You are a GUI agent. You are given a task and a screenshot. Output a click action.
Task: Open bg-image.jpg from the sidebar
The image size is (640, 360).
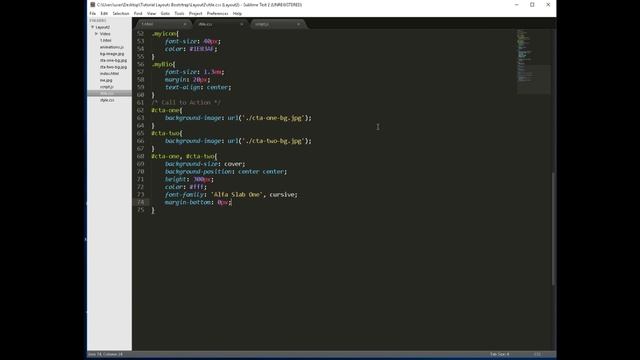click(112, 53)
